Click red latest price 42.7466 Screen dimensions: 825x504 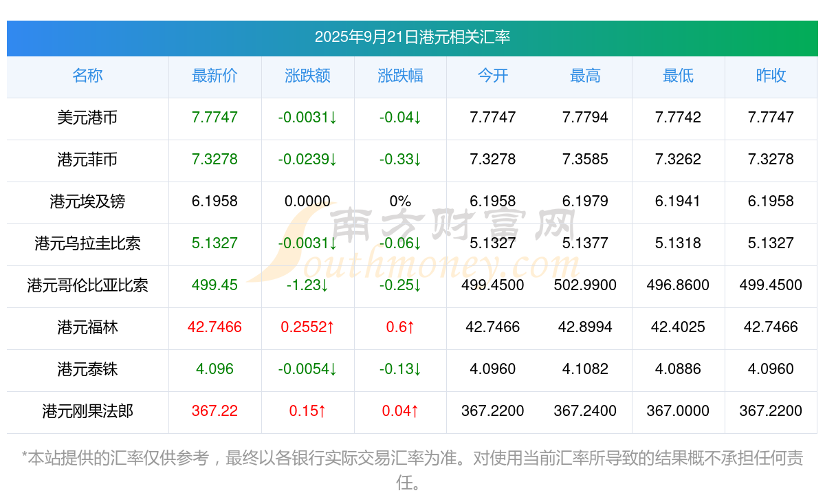(x=215, y=327)
